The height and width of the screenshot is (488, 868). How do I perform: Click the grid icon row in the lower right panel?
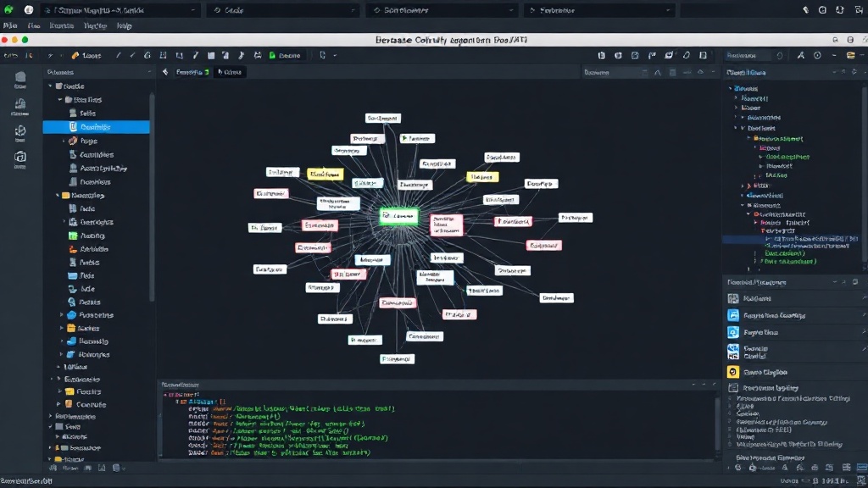click(x=795, y=298)
